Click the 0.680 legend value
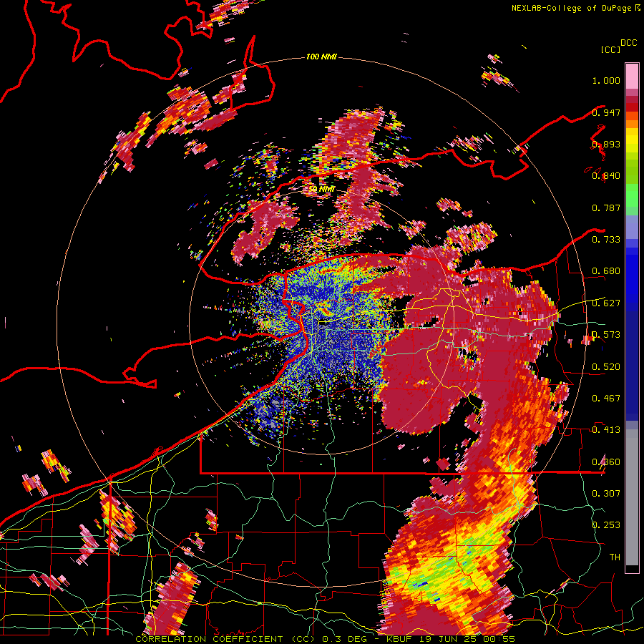This screenshot has height=644, width=644. click(606, 271)
